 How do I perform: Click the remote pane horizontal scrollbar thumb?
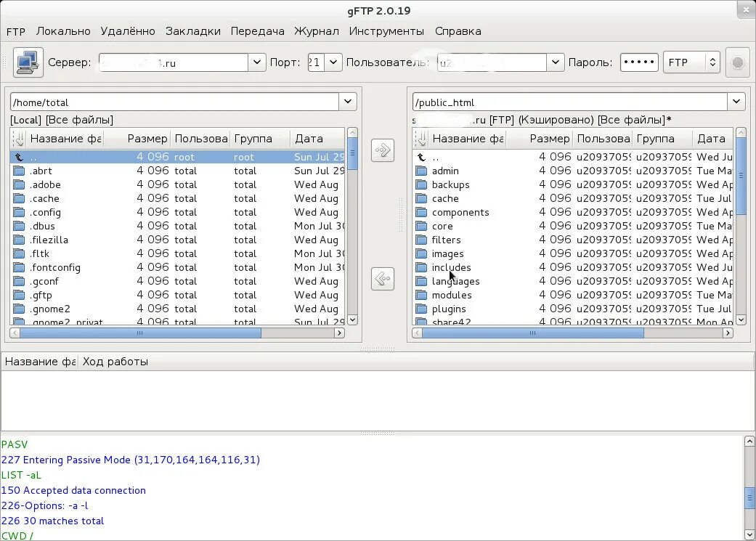click(x=533, y=333)
